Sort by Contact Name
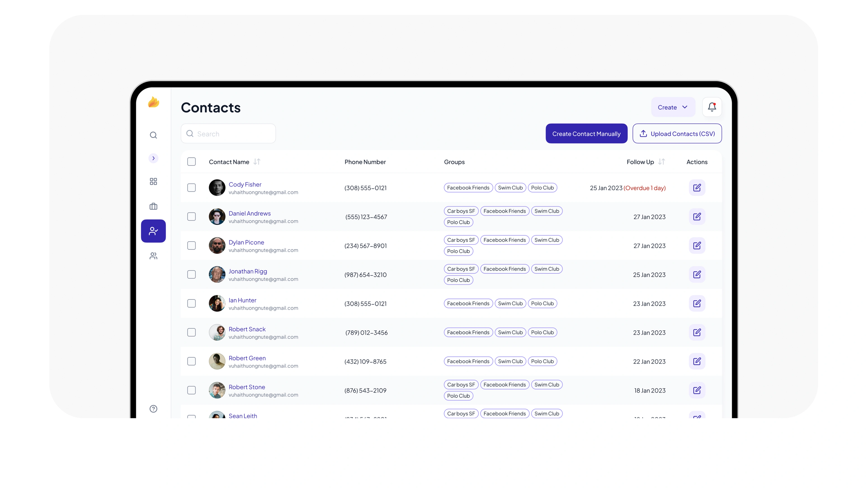Viewport: 868px width, 489px height. 257,162
